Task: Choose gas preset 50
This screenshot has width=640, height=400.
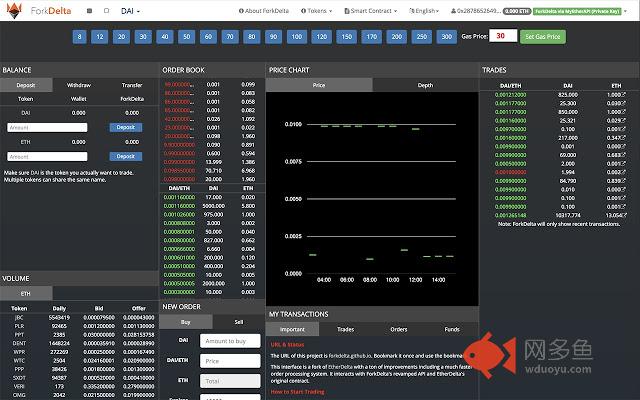Action: point(187,37)
